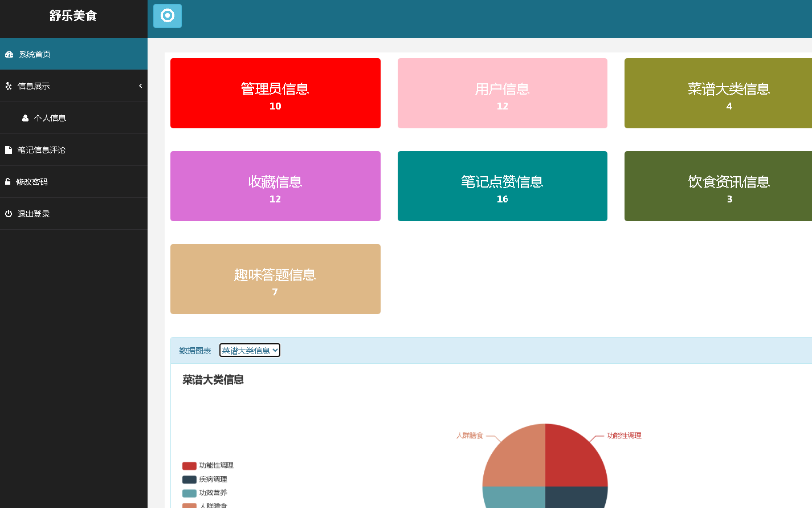Open 系统首页 in the sidebar
This screenshot has height=508, width=812.
[74, 54]
